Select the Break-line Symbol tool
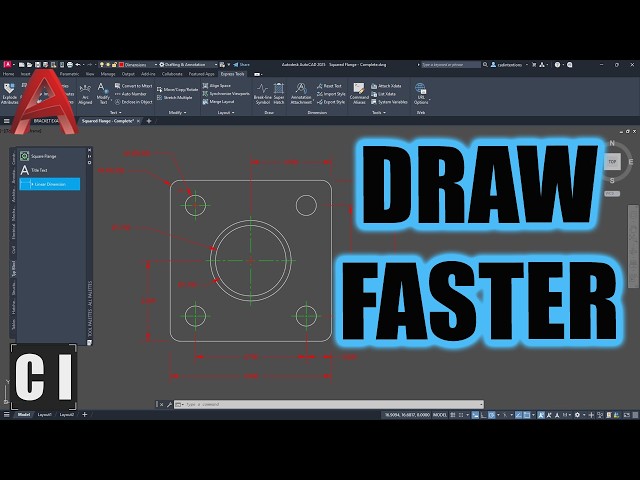The width and height of the screenshot is (640, 480). click(262, 94)
